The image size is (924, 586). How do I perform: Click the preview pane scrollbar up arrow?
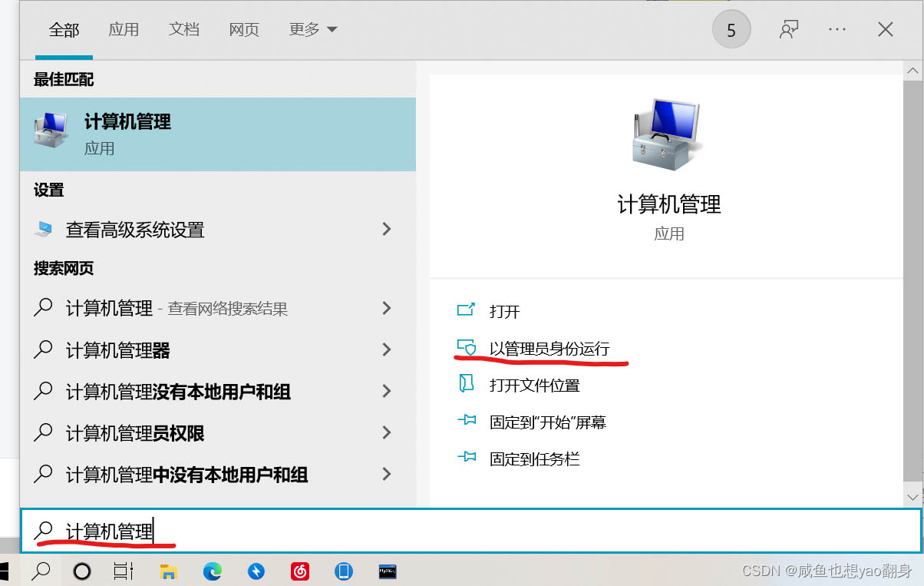(913, 71)
